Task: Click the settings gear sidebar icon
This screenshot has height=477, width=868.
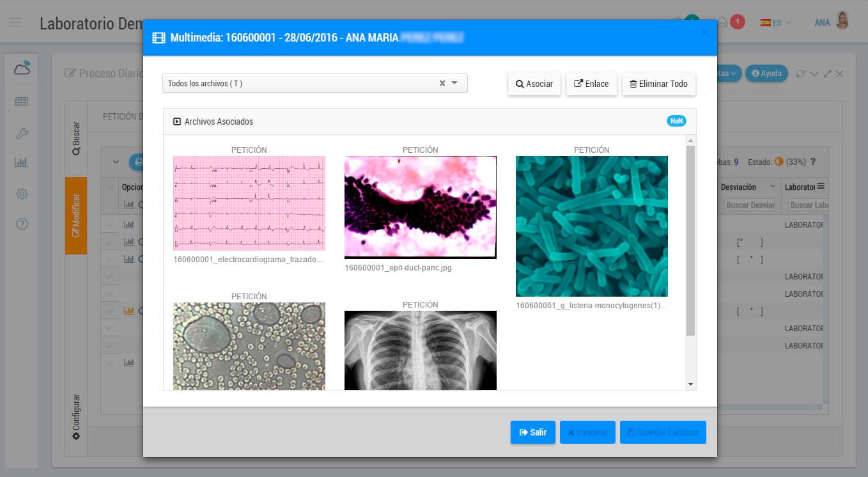Action: point(22,193)
